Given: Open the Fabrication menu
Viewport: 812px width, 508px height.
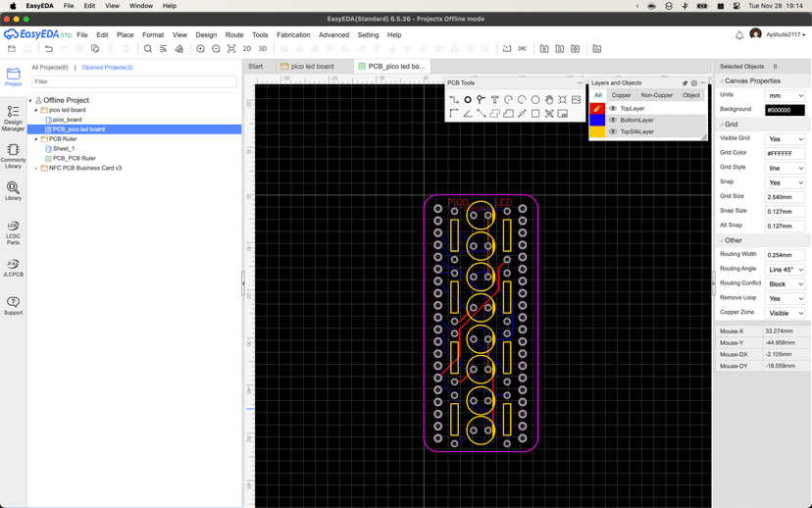Looking at the screenshot, I should 293,34.
